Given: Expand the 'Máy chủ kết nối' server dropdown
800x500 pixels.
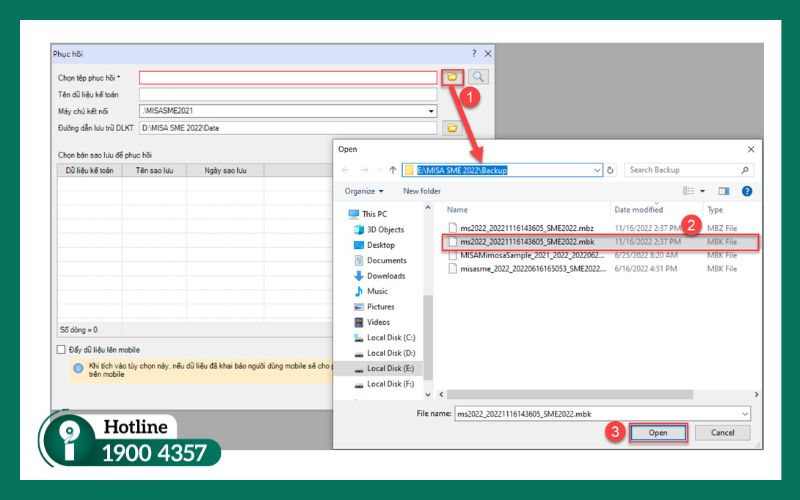Looking at the screenshot, I should click(431, 111).
